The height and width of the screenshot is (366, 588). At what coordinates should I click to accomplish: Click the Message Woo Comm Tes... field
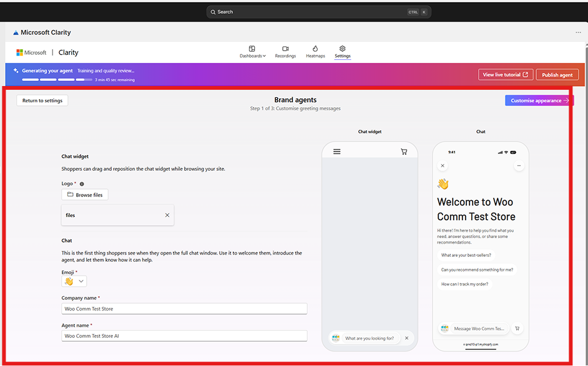[x=479, y=329]
